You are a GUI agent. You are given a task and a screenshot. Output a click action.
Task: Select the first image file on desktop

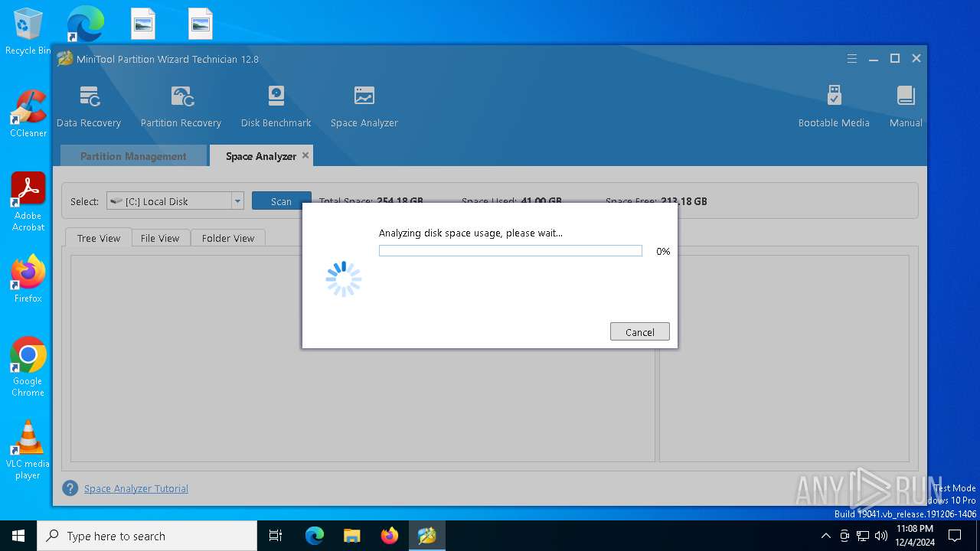tap(143, 24)
